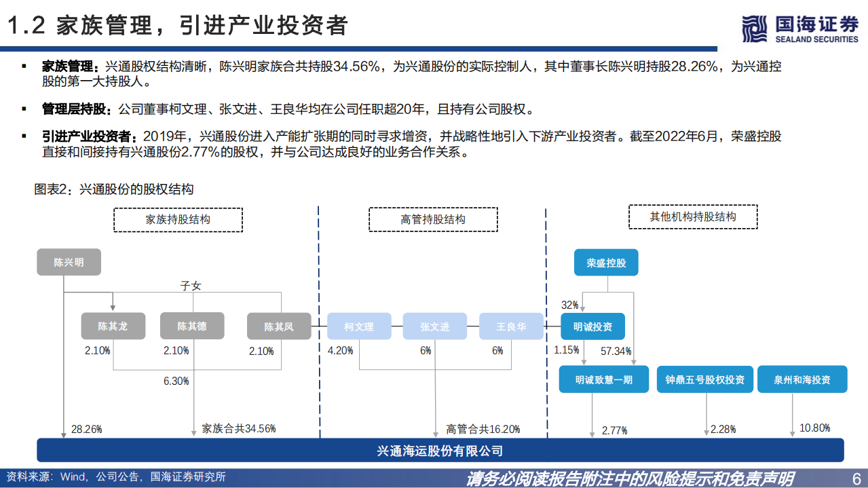Viewport: 868px width, 488px height.
Task: Click the 1.15% value
Action: pos(566,350)
